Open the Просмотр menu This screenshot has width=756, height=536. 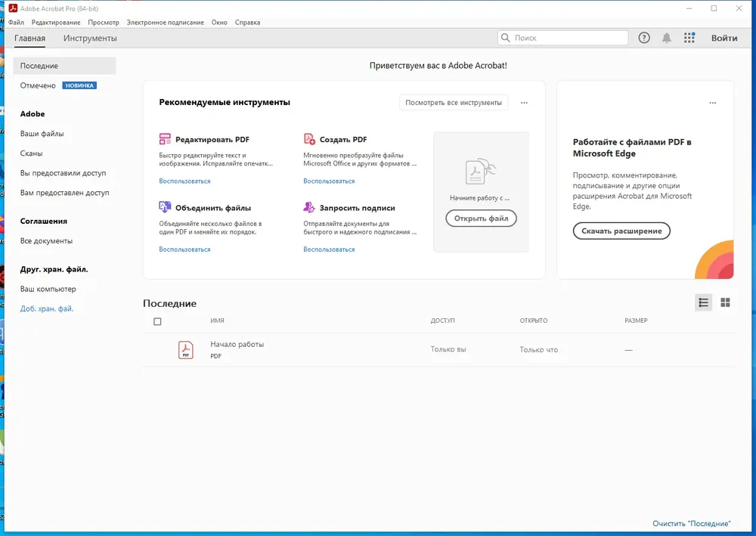(x=103, y=22)
